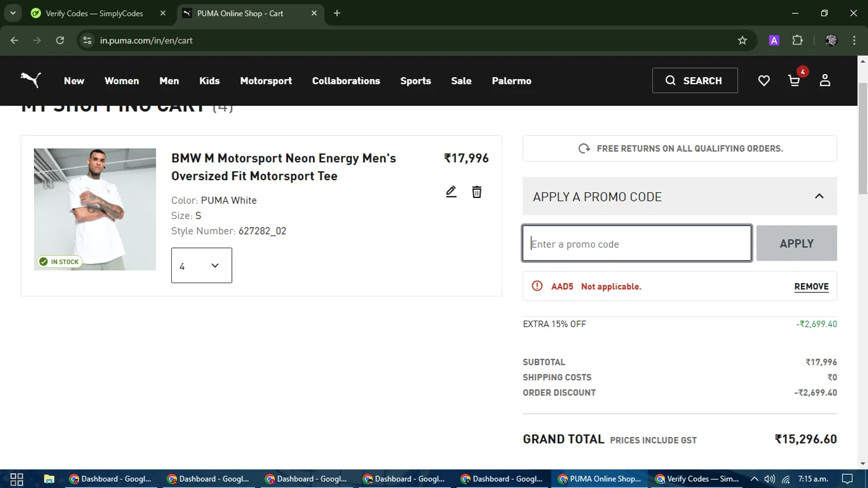The height and width of the screenshot is (488, 868).
Task: Open a new browser tab
Action: tap(337, 13)
